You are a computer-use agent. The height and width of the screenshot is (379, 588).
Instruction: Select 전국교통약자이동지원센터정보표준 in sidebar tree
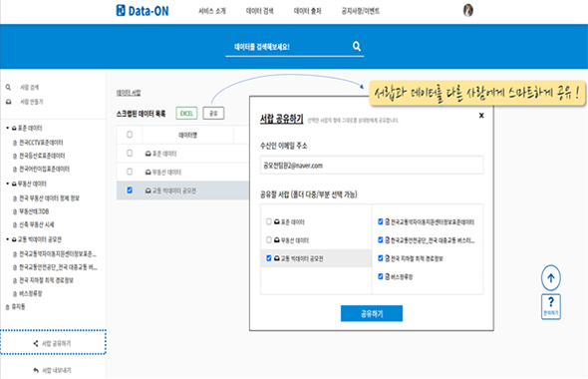58,254
